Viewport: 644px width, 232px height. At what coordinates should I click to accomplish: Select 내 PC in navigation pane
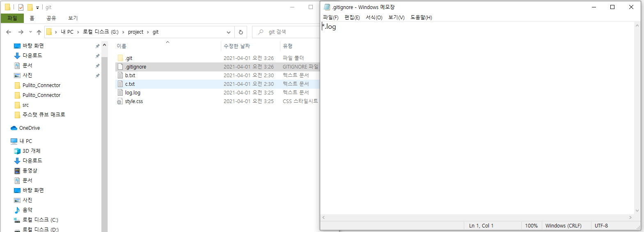pyautogui.click(x=25, y=141)
